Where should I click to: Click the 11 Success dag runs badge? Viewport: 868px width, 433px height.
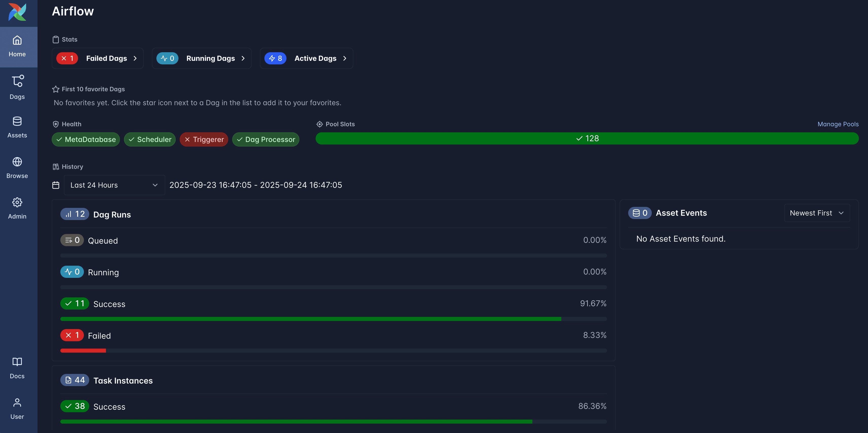click(x=75, y=304)
